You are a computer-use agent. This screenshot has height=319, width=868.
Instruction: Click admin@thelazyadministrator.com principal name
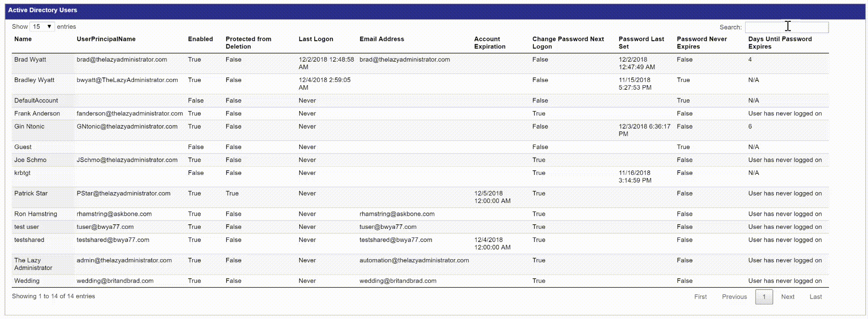click(124, 261)
